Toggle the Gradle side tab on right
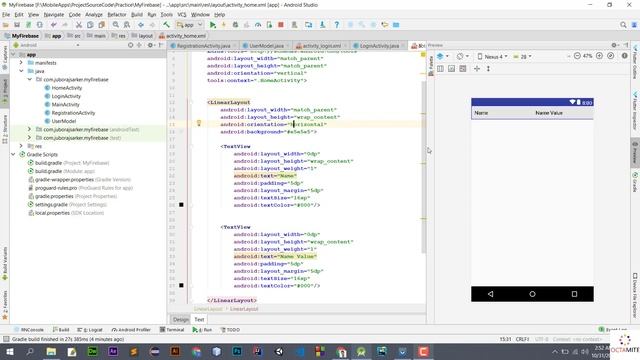The width and height of the screenshot is (640, 360). [x=635, y=182]
